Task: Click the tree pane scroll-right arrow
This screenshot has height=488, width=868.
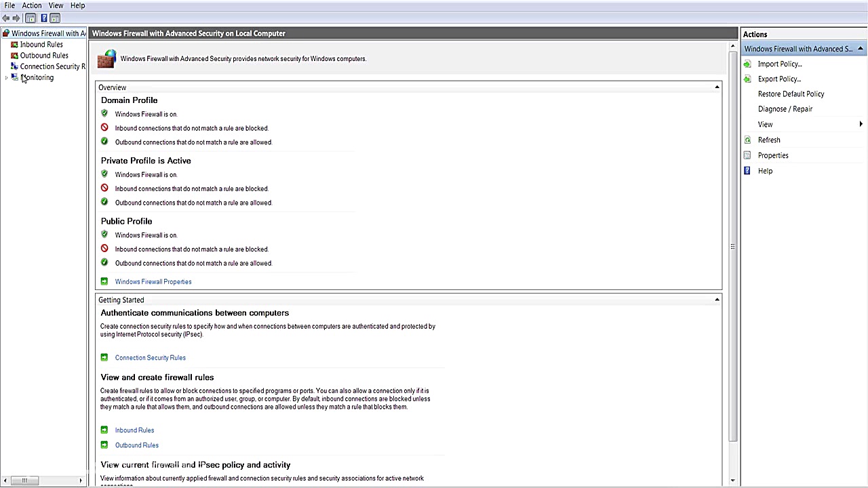Action: tap(81, 481)
